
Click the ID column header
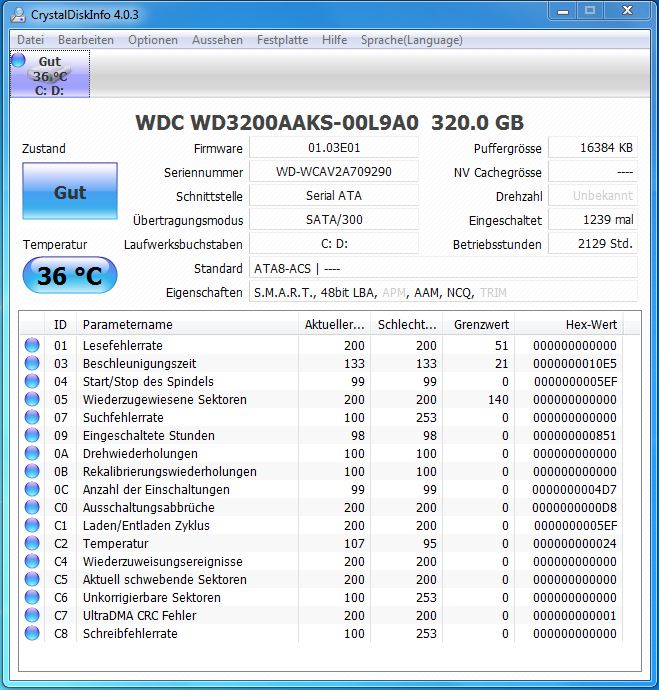(60, 325)
